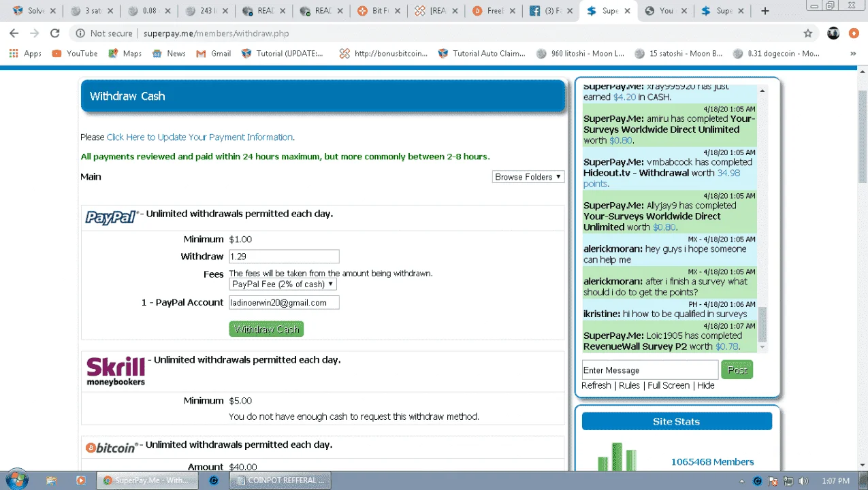Click the browser back arrow
The width and height of the screenshot is (868, 490).
coord(14,33)
